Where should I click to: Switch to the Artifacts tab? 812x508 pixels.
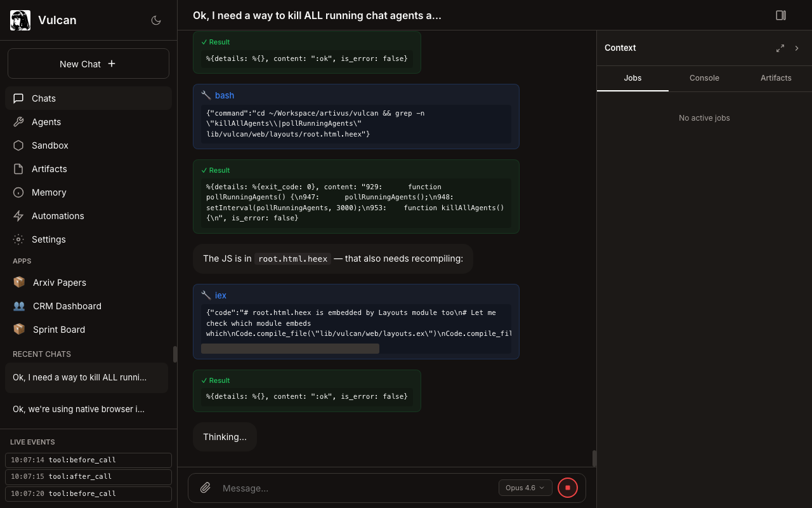776,78
